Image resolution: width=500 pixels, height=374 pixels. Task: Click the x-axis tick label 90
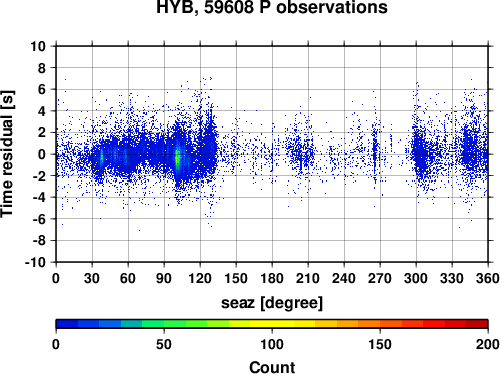[x=164, y=278]
